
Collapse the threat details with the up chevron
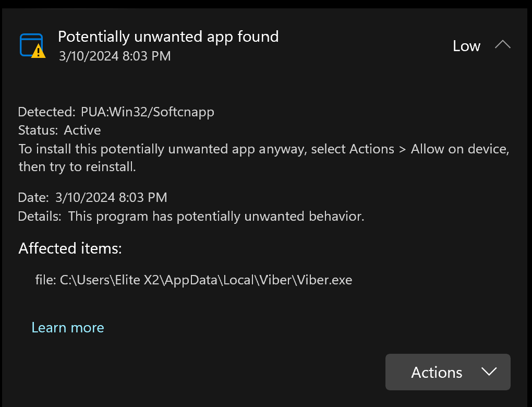tap(502, 45)
